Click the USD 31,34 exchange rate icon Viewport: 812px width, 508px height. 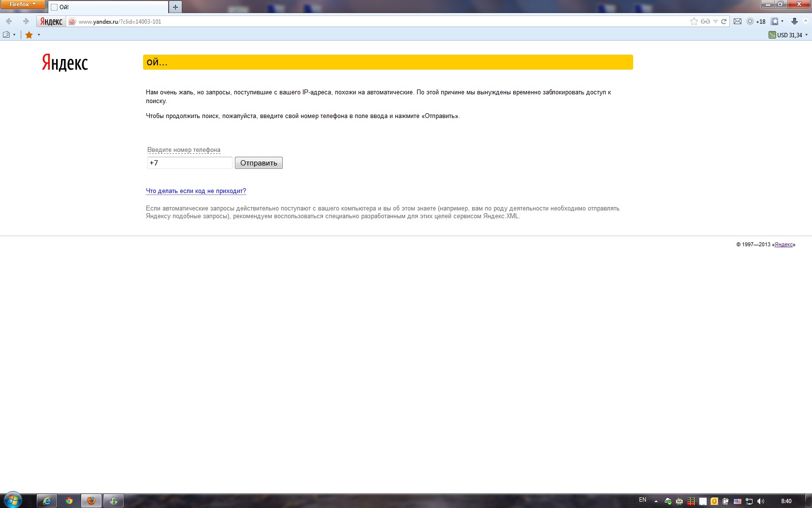pyautogui.click(x=772, y=35)
